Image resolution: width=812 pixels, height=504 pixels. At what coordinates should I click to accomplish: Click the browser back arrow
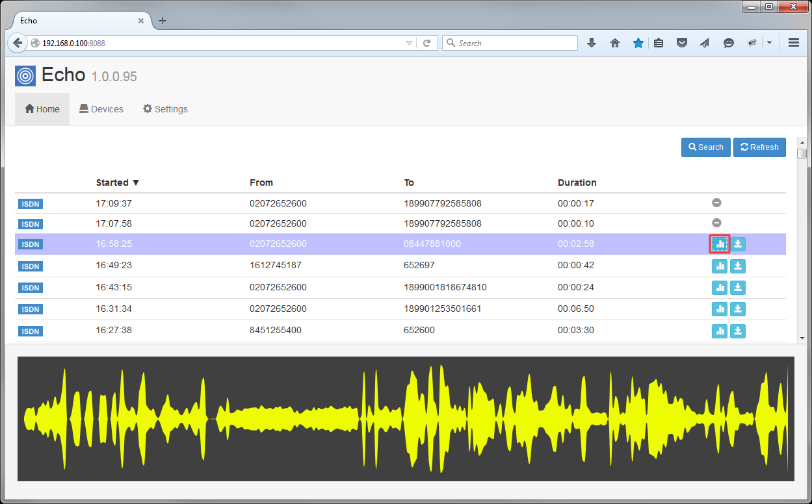tap(18, 43)
